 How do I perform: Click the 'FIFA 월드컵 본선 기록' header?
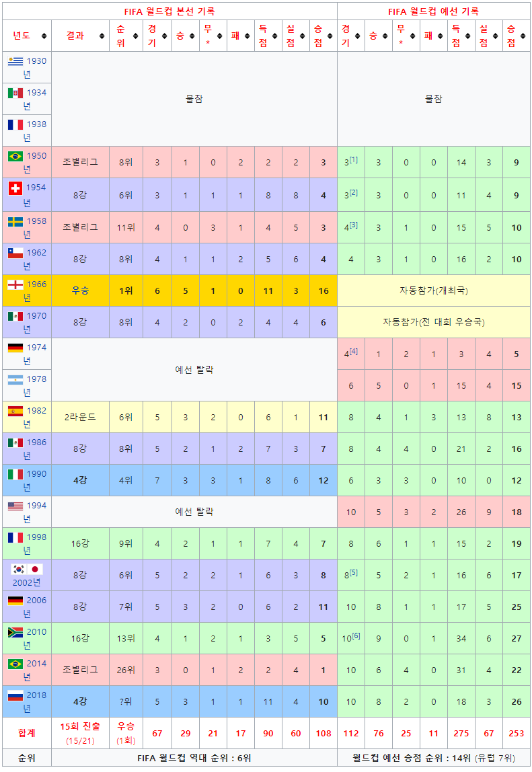click(169, 11)
